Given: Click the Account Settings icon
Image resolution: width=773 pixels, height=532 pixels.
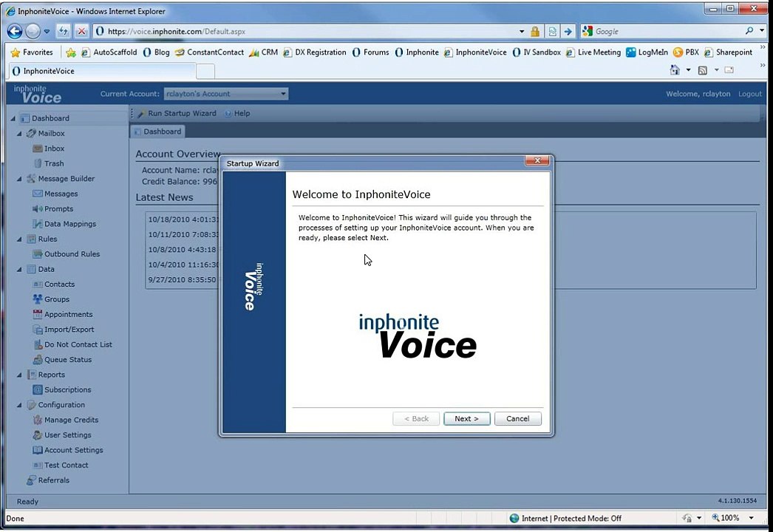Looking at the screenshot, I should pos(38,450).
